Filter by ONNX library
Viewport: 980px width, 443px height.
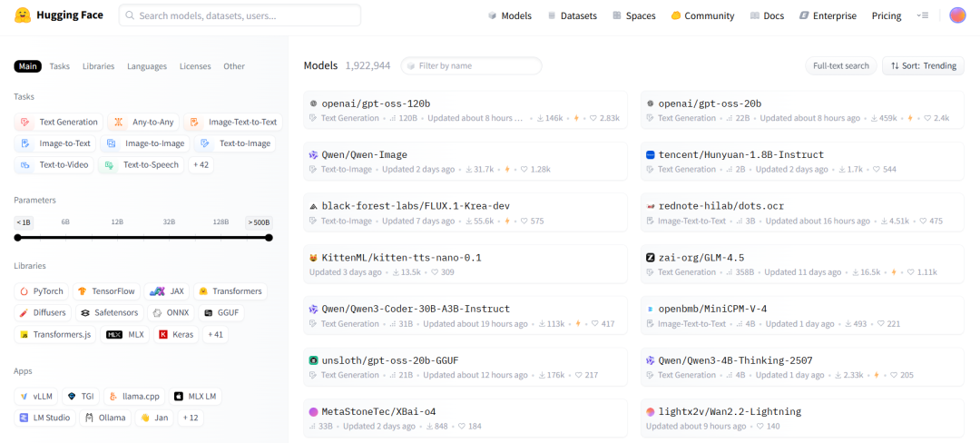point(171,312)
